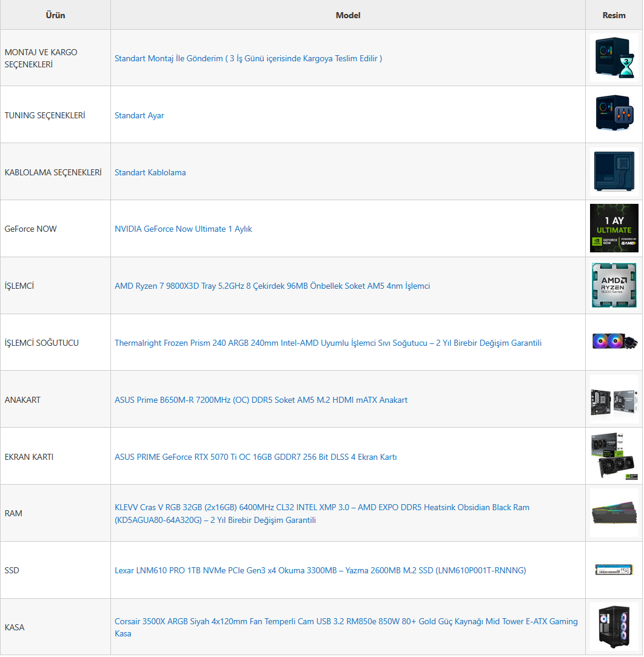Click the Corsair black case image
Image resolution: width=644 pixels, height=657 pixels.
(614, 627)
